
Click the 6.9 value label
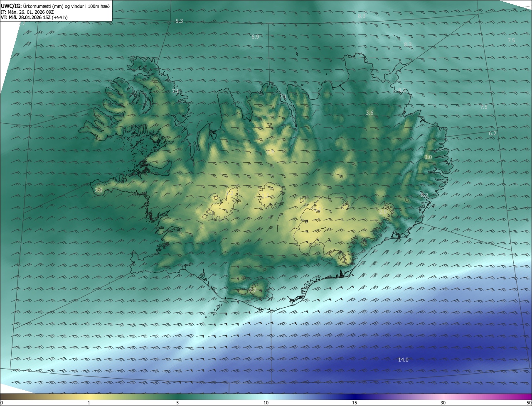(255, 37)
